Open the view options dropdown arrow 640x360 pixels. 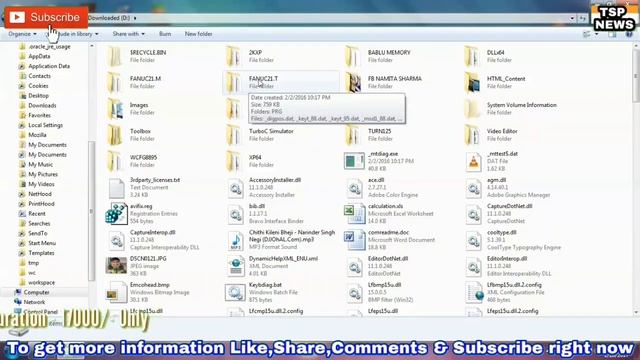tap(597, 34)
